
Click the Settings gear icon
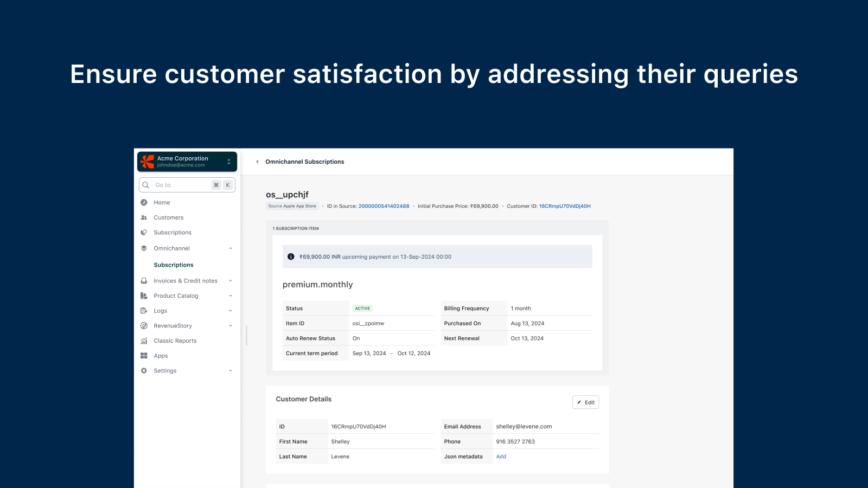tap(144, 371)
